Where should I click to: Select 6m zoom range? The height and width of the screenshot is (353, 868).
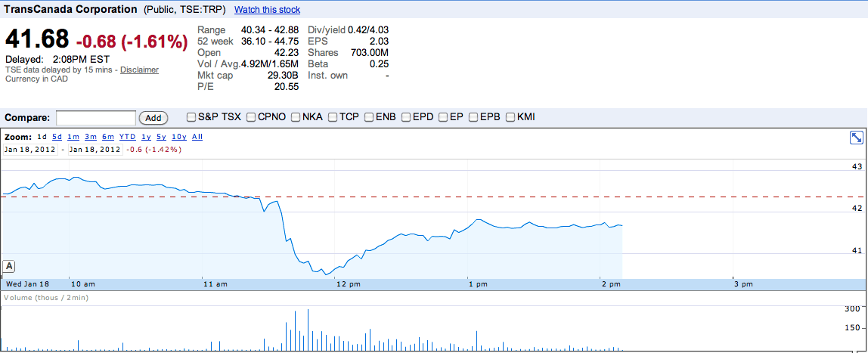[108, 137]
